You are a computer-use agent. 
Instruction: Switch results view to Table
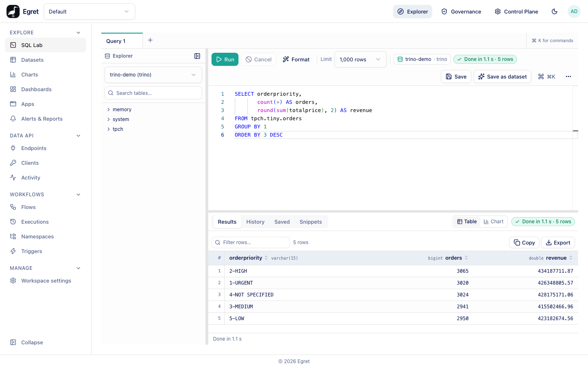coord(467,222)
